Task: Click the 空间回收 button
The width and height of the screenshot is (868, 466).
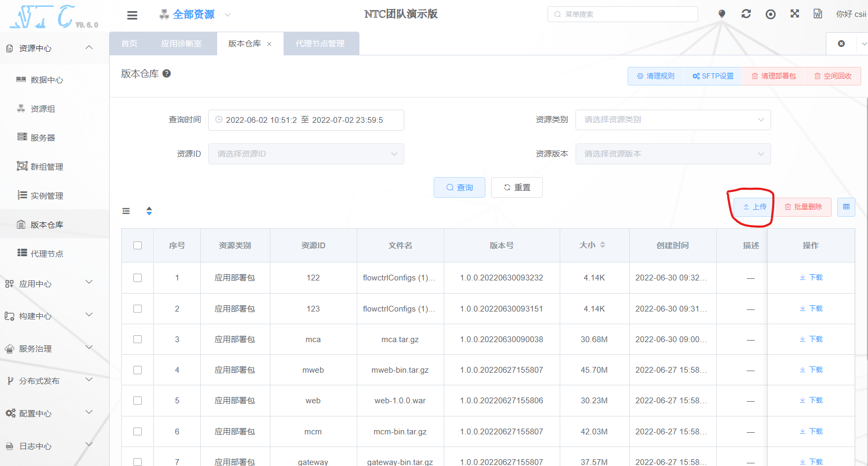Action: point(833,76)
